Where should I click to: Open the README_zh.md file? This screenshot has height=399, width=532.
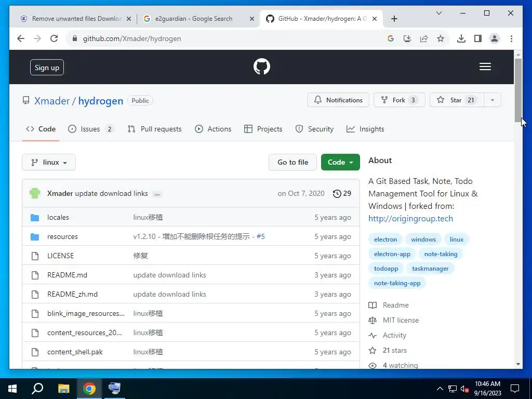pyautogui.click(x=72, y=295)
